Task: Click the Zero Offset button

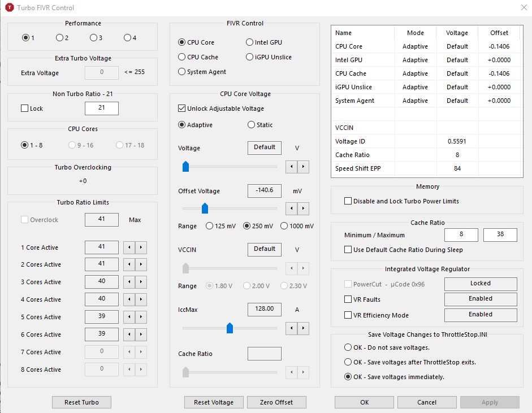Action: tap(276, 402)
